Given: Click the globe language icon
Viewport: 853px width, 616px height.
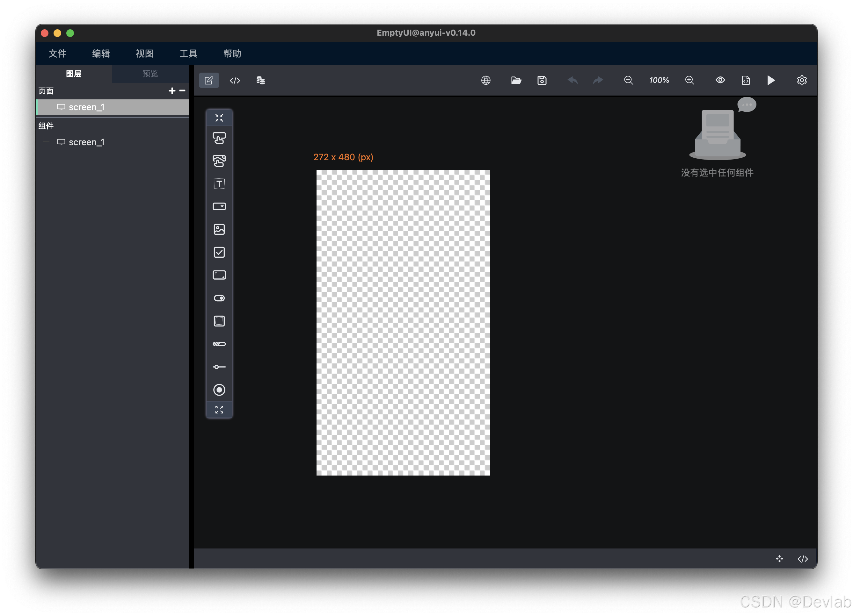Looking at the screenshot, I should (486, 81).
